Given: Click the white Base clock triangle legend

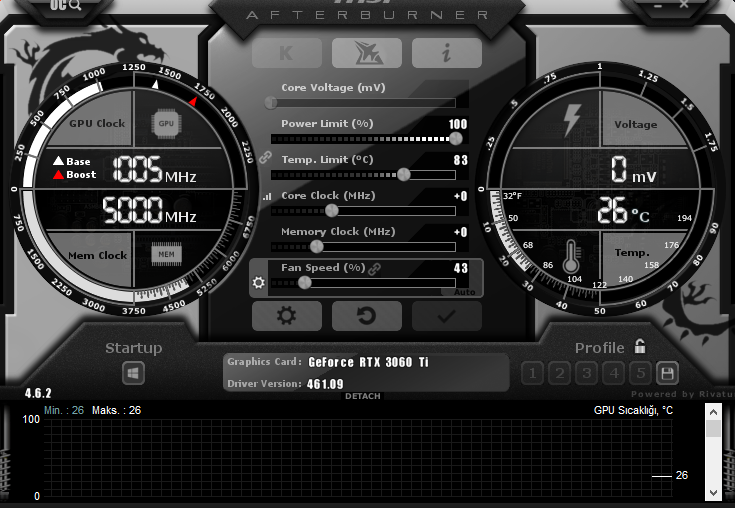Looking at the screenshot, I should [x=58, y=161].
